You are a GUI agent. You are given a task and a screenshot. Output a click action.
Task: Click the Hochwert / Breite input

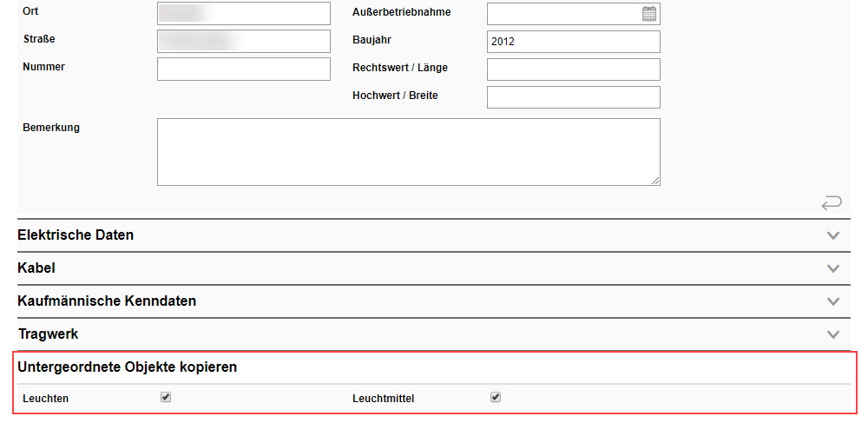point(573,97)
